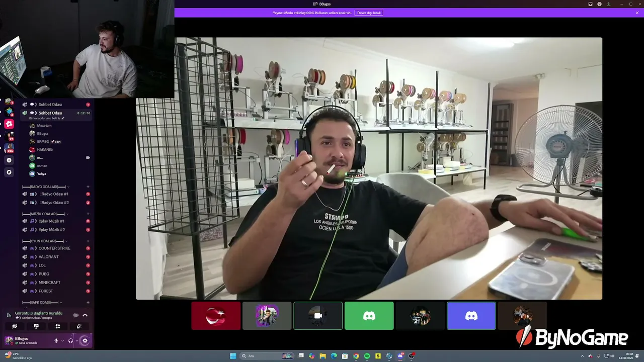
Task: Open noise suppression settings icon
Action: [x=76, y=315]
